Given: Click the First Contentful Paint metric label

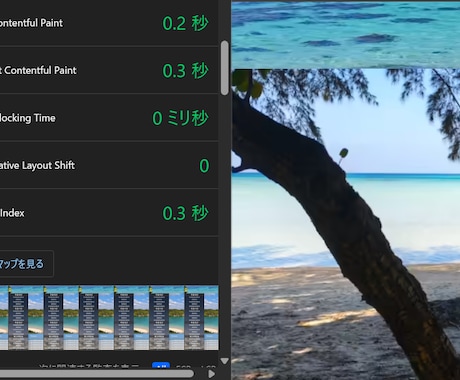Looking at the screenshot, I should 31,23.
